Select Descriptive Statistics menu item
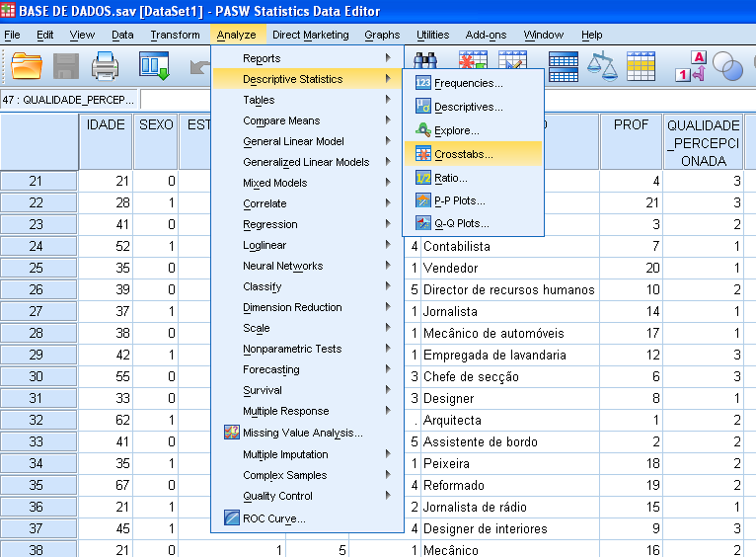Image resolution: width=756 pixels, height=557 pixels. (307, 79)
